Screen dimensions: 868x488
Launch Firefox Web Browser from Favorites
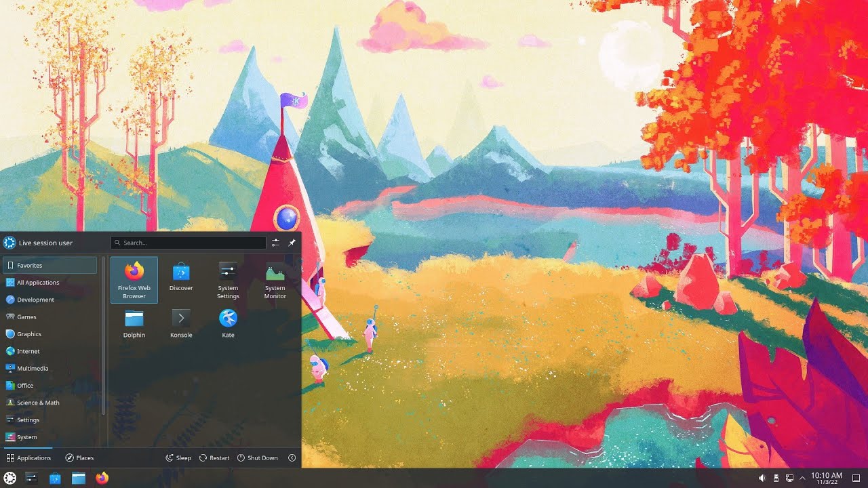coord(134,280)
